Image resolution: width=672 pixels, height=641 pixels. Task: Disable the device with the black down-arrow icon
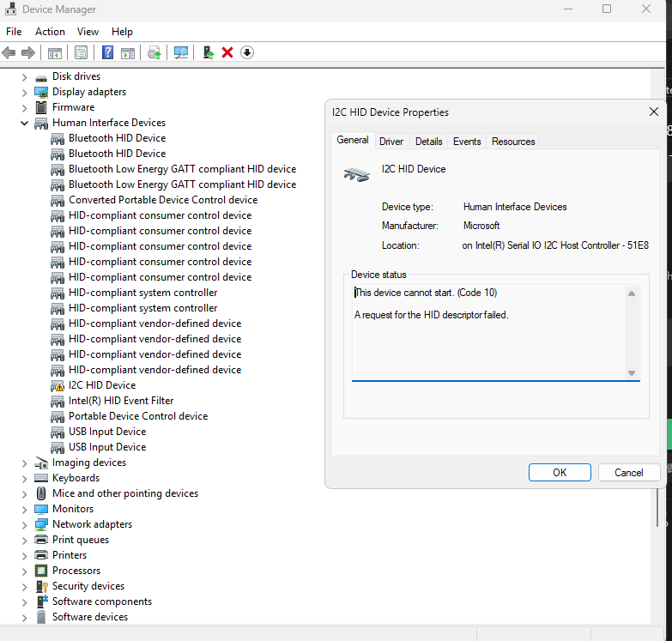point(247,52)
